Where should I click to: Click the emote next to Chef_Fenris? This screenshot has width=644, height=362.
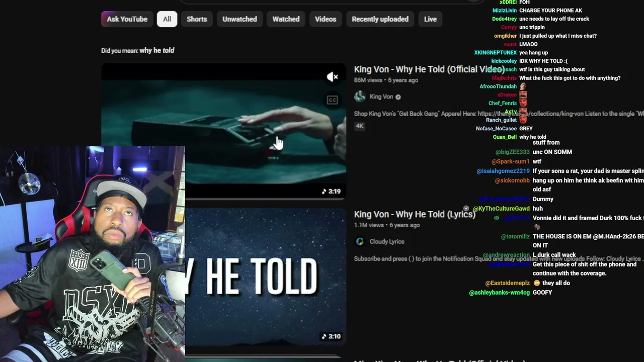pyautogui.click(x=523, y=103)
